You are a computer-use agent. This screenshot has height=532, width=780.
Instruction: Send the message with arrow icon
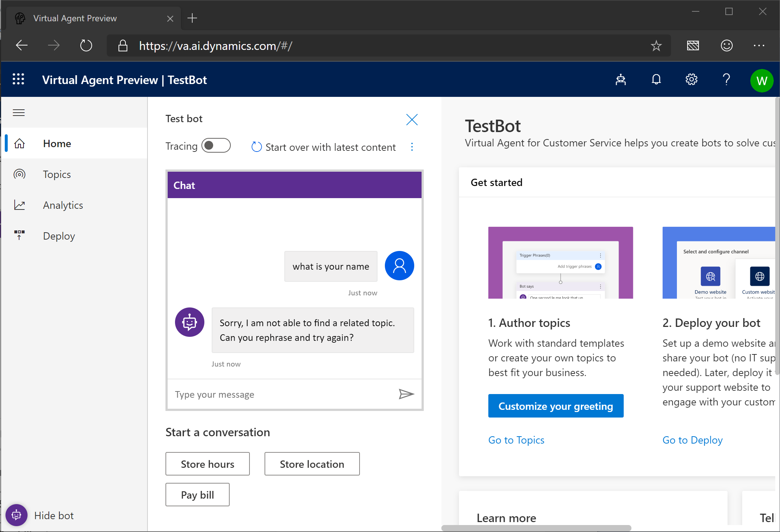pyautogui.click(x=406, y=394)
